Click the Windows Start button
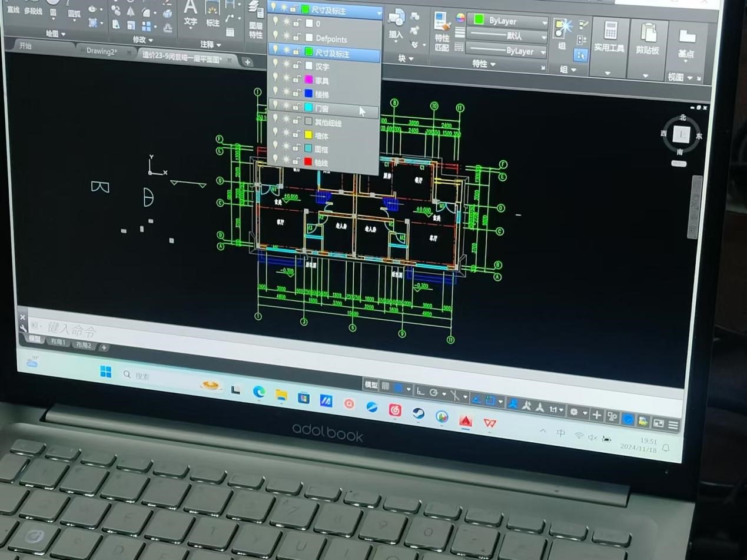 (106, 372)
